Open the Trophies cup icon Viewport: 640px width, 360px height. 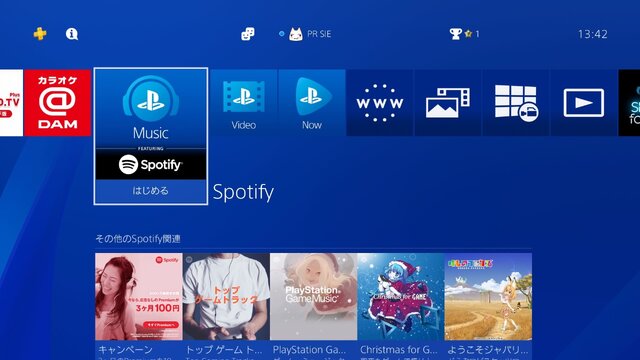(455, 34)
